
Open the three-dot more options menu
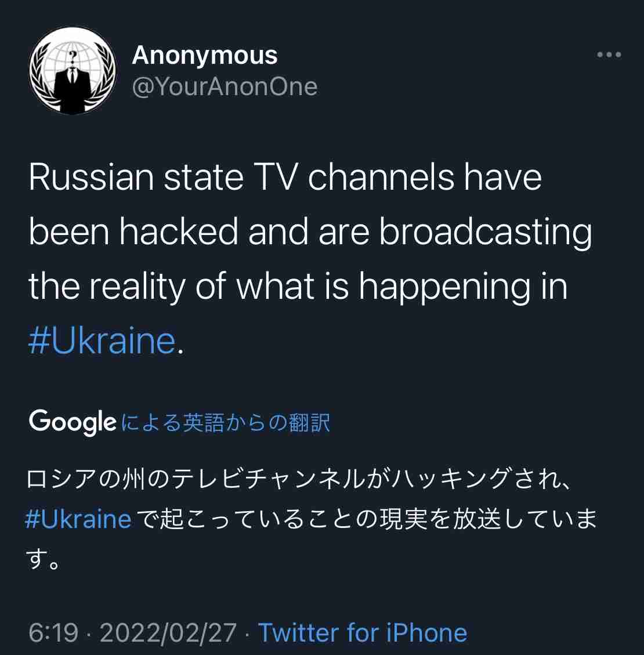[x=609, y=55]
